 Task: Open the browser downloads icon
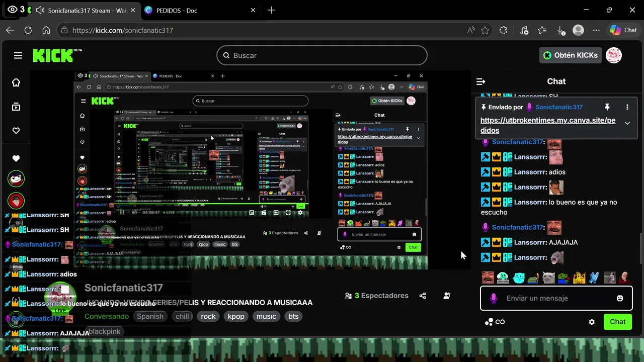tap(561, 30)
